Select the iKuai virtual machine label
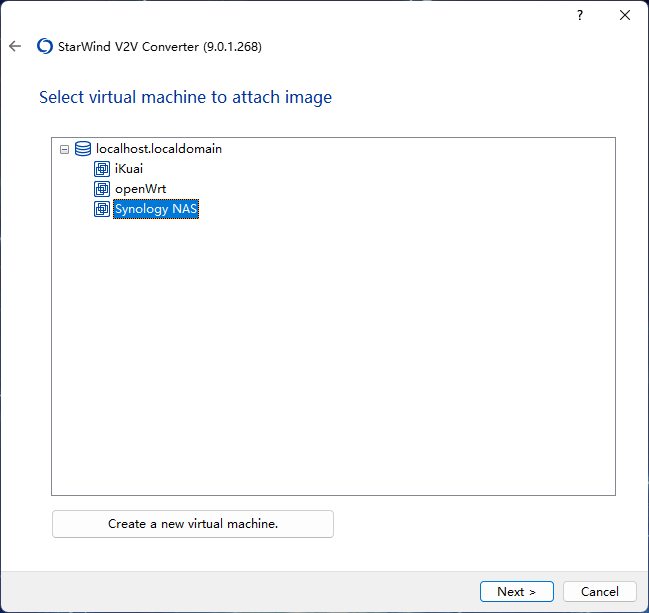The height and width of the screenshot is (613, 649). click(x=129, y=169)
